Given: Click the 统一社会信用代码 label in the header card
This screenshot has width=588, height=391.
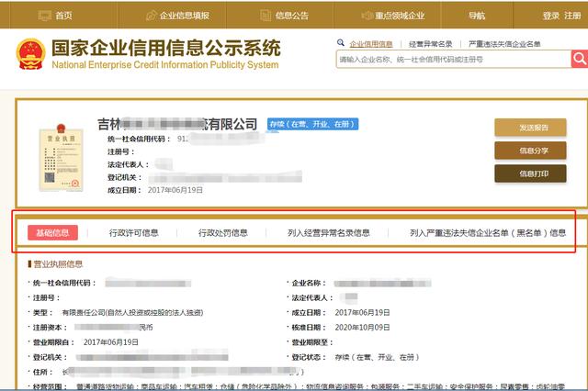Looking at the screenshot, I should click(x=139, y=139).
